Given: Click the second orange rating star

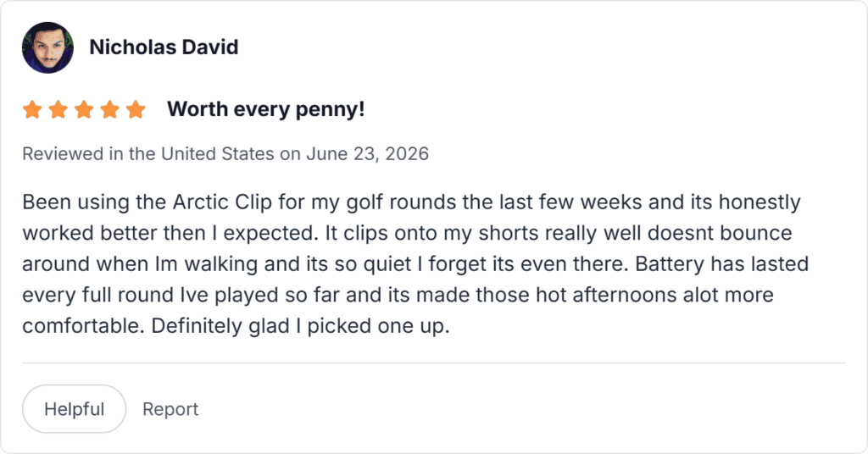Looking at the screenshot, I should tap(58, 109).
